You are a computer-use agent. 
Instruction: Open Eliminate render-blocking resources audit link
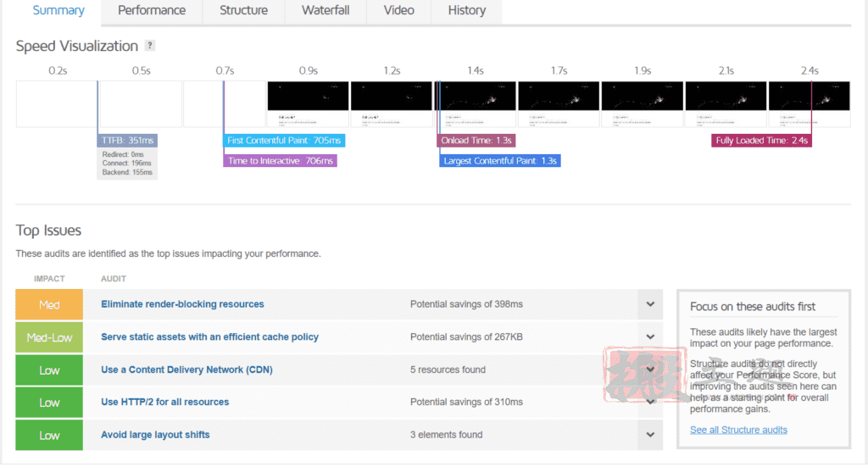pos(182,304)
